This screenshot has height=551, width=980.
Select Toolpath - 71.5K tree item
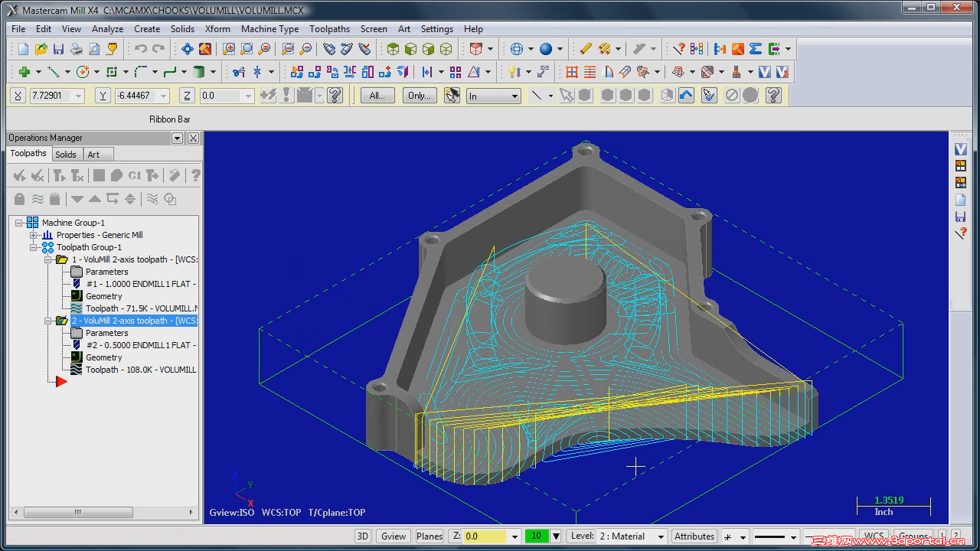click(x=142, y=308)
